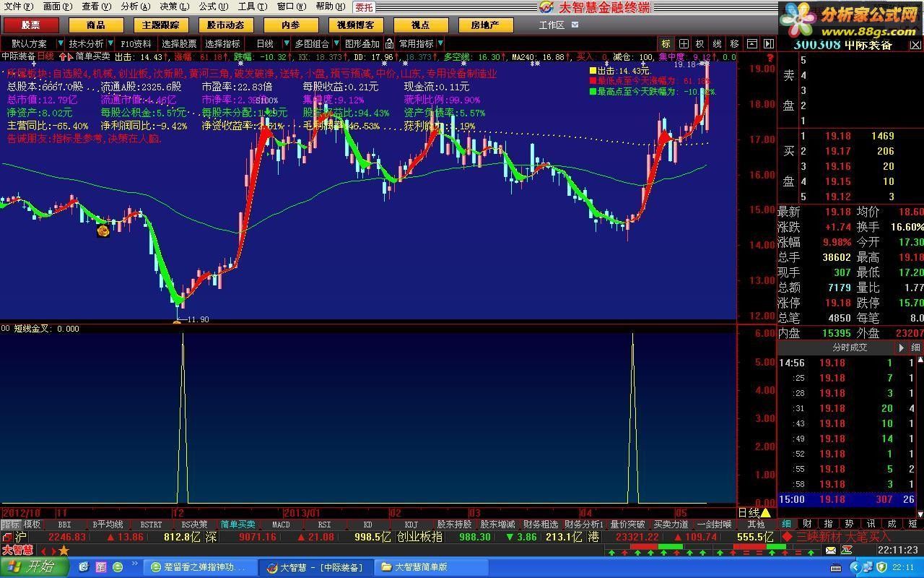Click the red left arrow near 大智慧 logo
This screenshot has height=578, width=924.
42,551
